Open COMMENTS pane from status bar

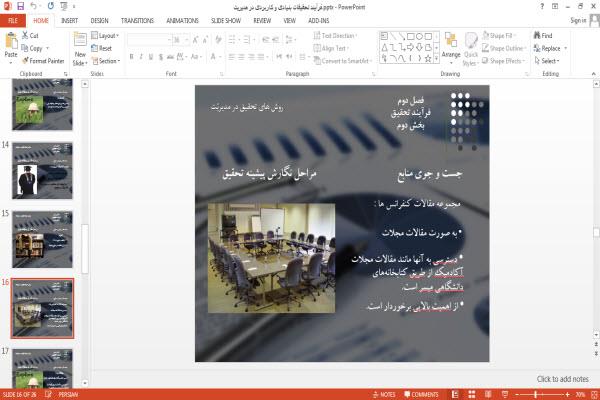pyautogui.click(x=421, y=395)
